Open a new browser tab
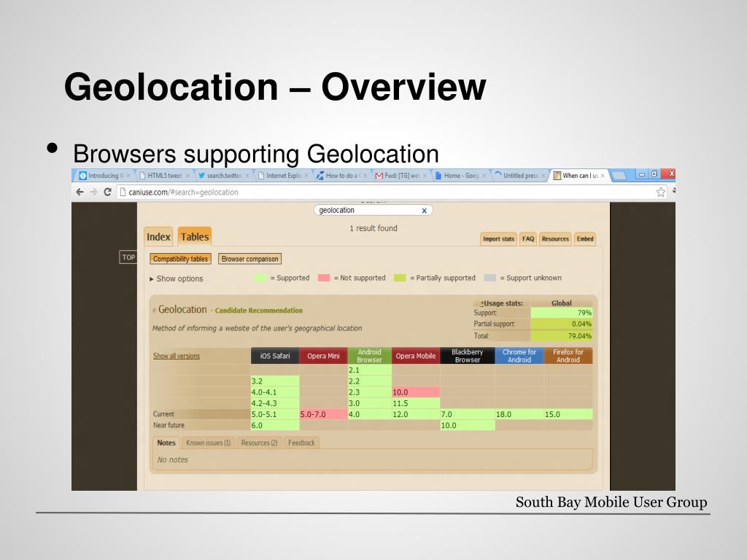The height and width of the screenshot is (560, 747). click(x=619, y=176)
